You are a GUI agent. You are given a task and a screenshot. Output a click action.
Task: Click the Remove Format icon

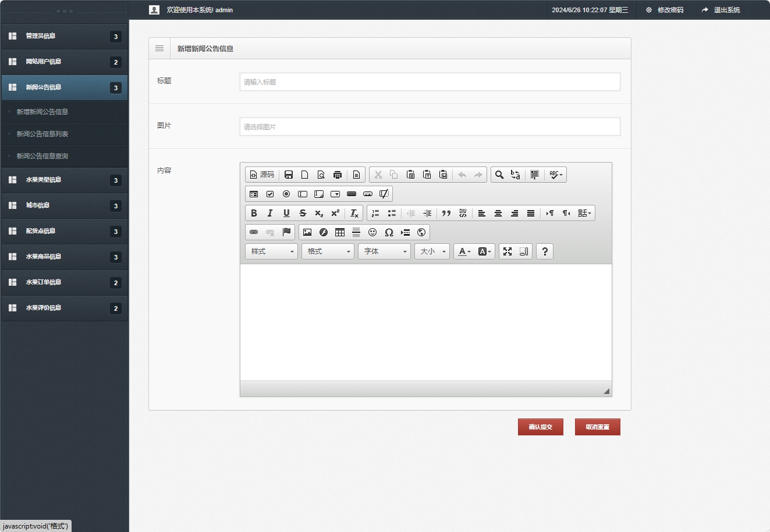[x=354, y=213]
